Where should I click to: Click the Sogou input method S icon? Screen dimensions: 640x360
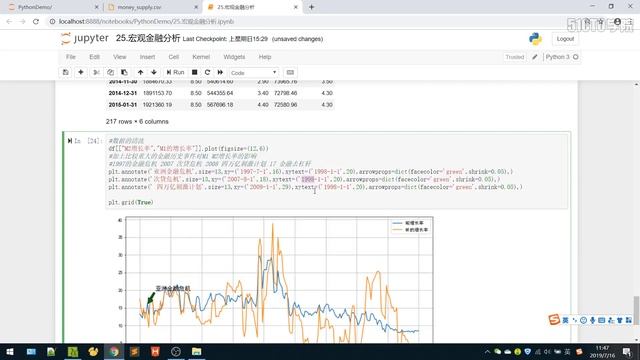554,320
